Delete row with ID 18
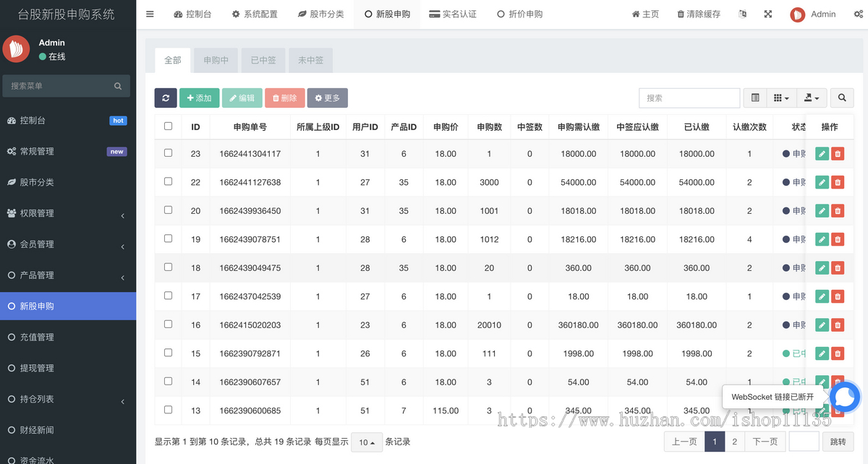The width and height of the screenshot is (868, 464). [x=838, y=267]
